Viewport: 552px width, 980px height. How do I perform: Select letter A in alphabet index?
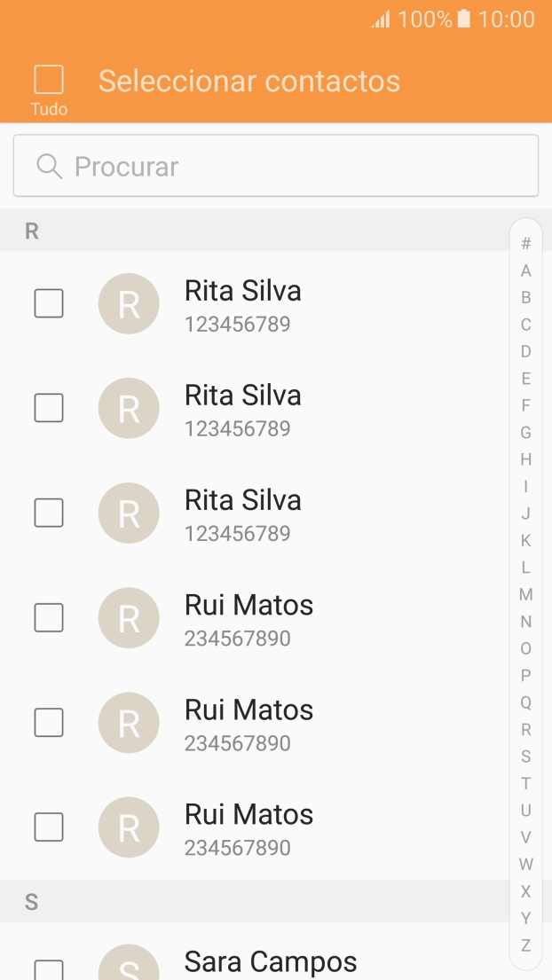pos(525,270)
